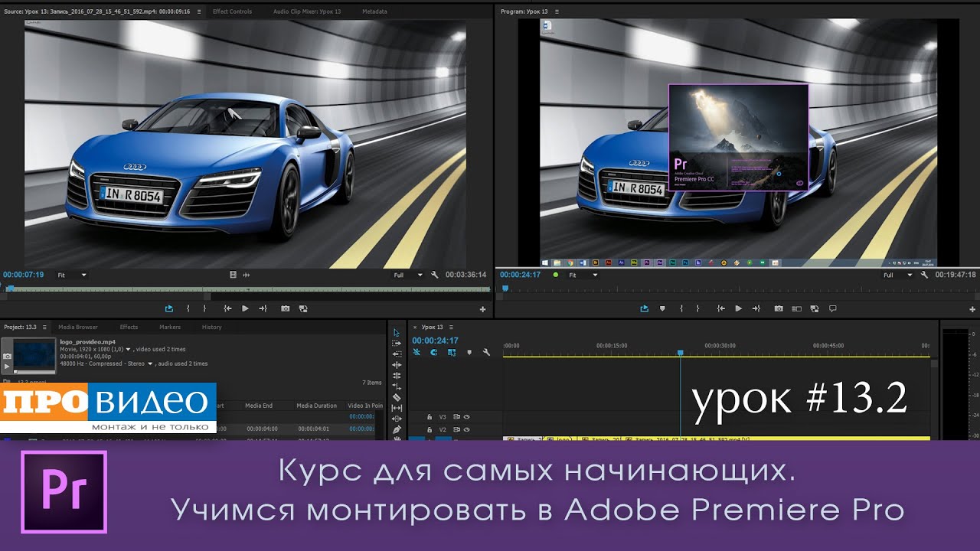980x551 pixels.
Task: Click poster frame camera icon beside project thumbnail
Action: pyautogui.click(x=7, y=356)
